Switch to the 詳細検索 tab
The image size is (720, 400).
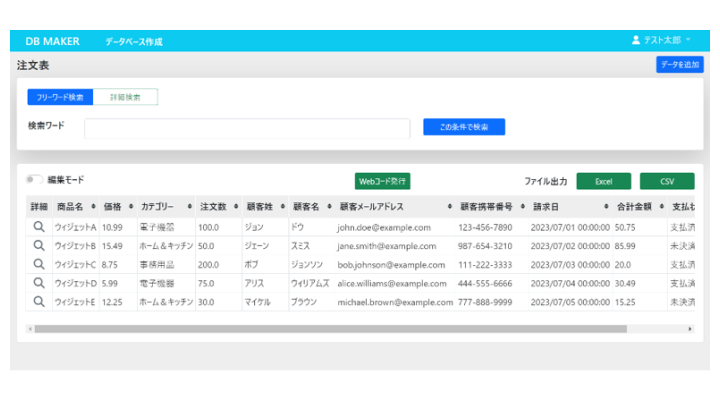pyautogui.click(x=125, y=97)
